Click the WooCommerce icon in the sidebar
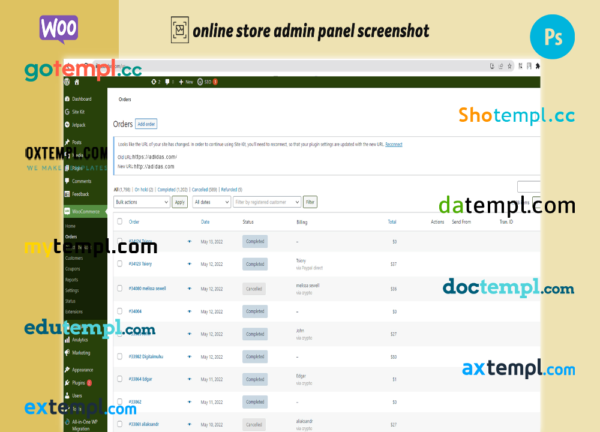 pos(67,211)
